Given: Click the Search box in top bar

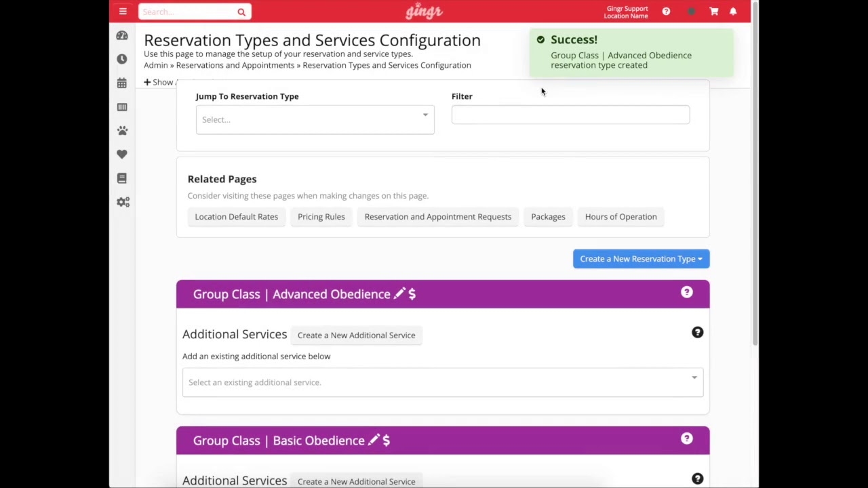Looking at the screenshot, I should coord(189,12).
